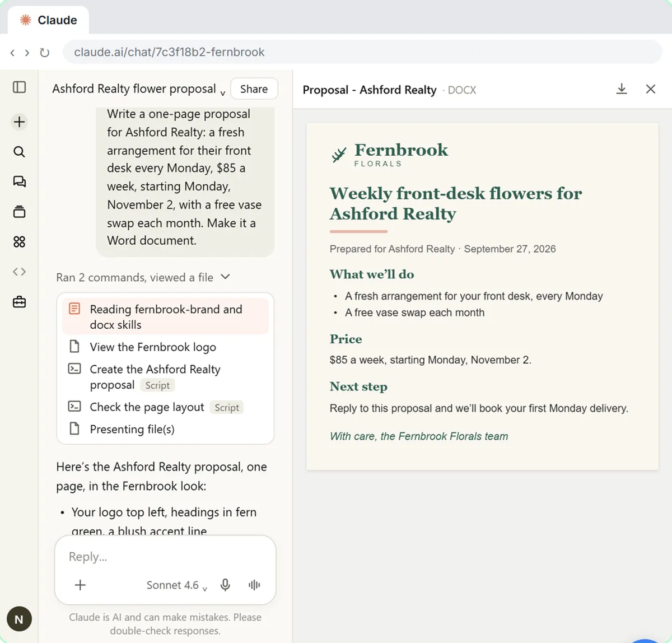The width and height of the screenshot is (672, 643).
Task: Open the four-circle apps icon in sidebar
Action: pos(19,241)
